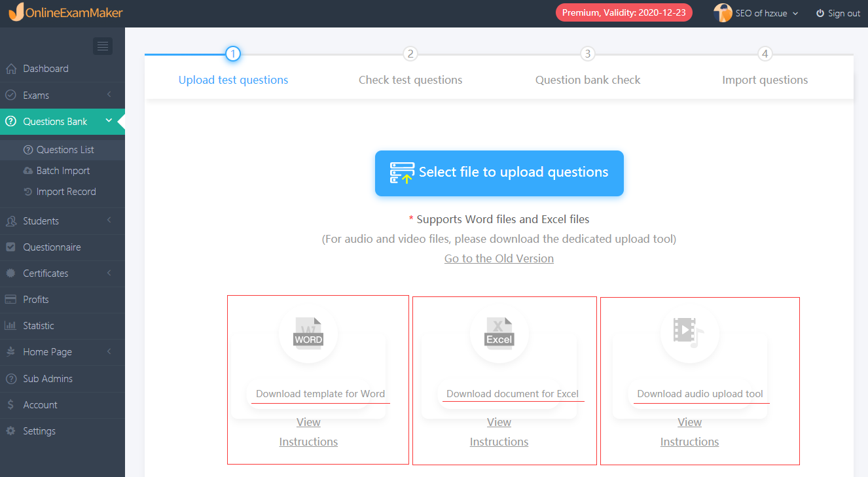The height and width of the screenshot is (477, 868).
Task: Click the Premium validity badge
Action: (624, 13)
